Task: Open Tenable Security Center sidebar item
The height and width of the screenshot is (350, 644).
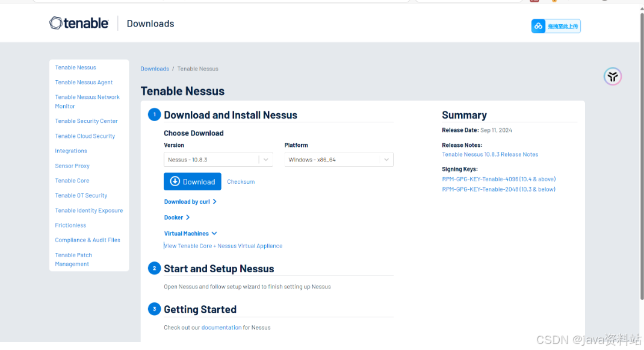Action: coord(86,121)
